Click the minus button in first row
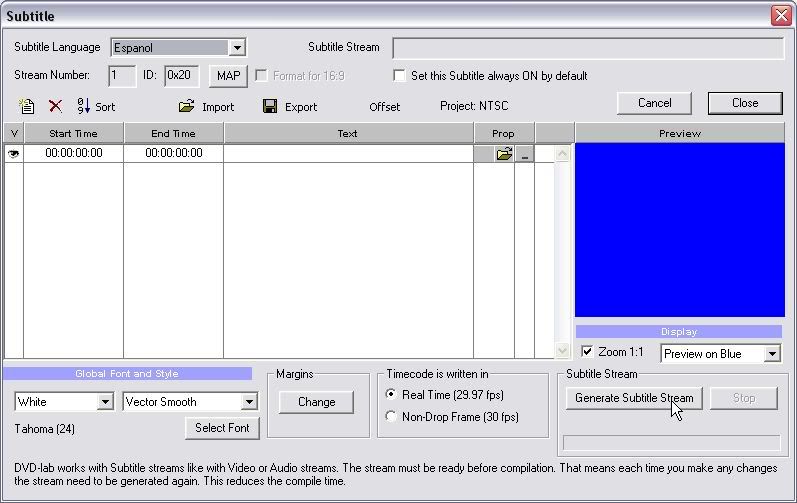The height and width of the screenshot is (503, 797). pos(525,154)
